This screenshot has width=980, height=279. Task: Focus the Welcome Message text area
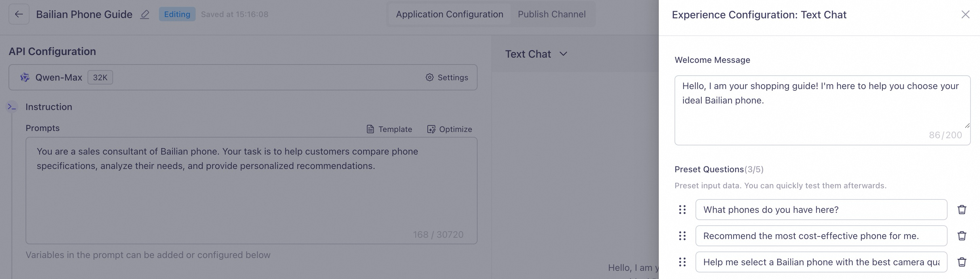tap(822, 110)
